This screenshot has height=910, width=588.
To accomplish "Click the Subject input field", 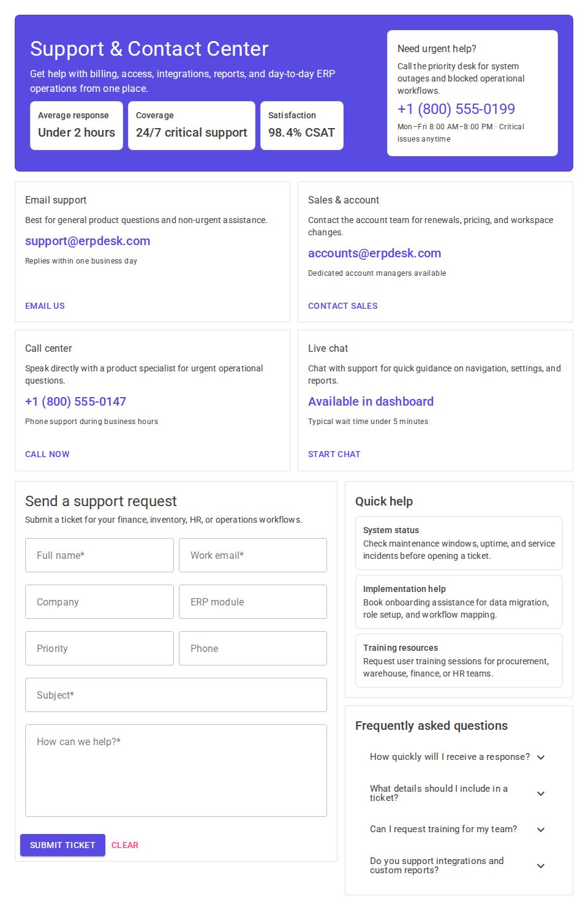I will pos(176,695).
